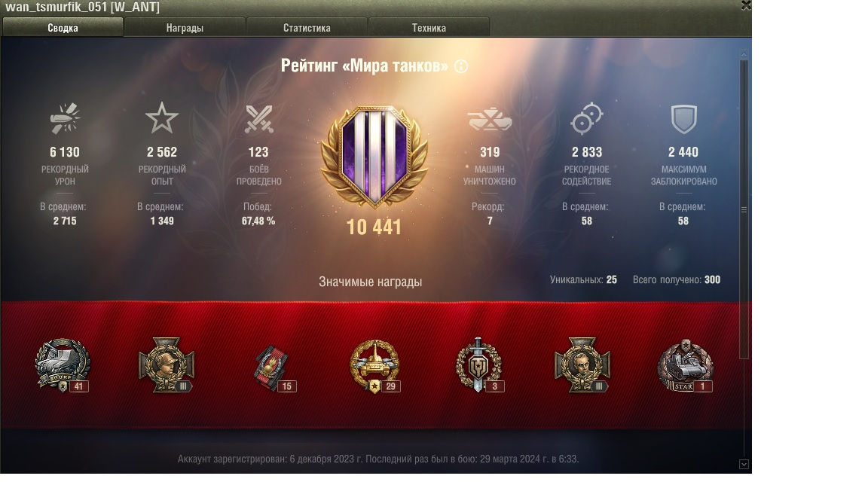
Task: Click the scrollbar down arrow
Action: point(744,464)
